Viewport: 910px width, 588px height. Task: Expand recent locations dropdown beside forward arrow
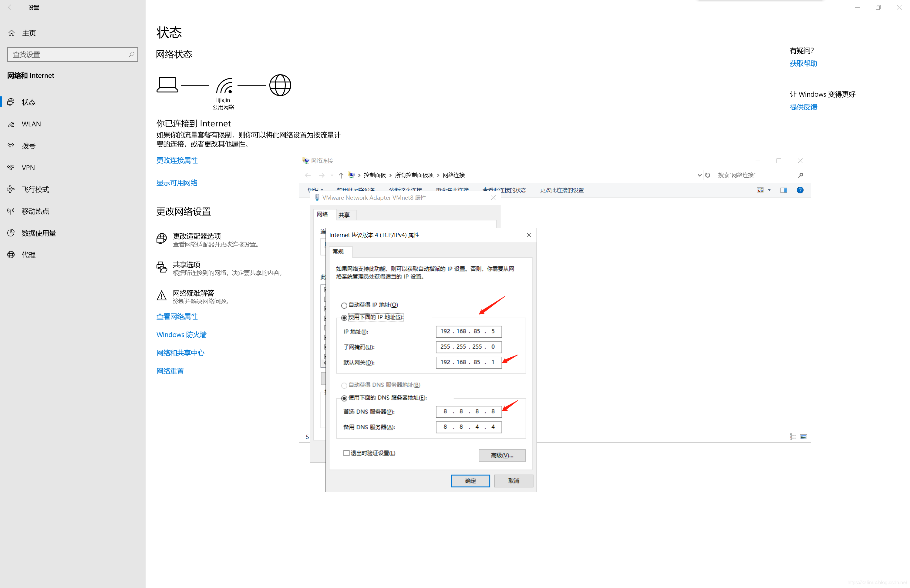coord(331,175)
